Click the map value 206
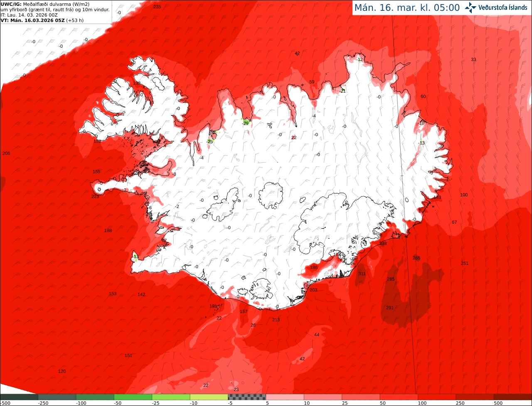Image resolution: width=532 pixels, height=406 pixels. [x=6, y=154]
